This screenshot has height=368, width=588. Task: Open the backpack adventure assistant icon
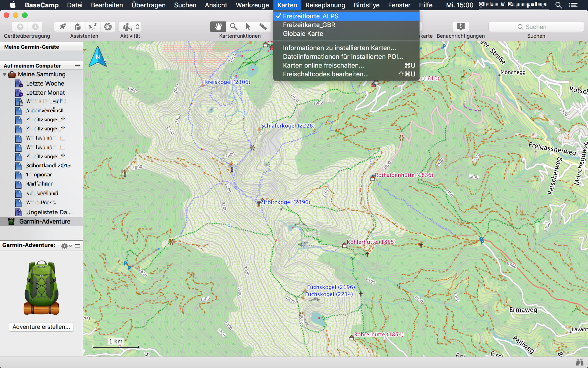coord(78,27)
